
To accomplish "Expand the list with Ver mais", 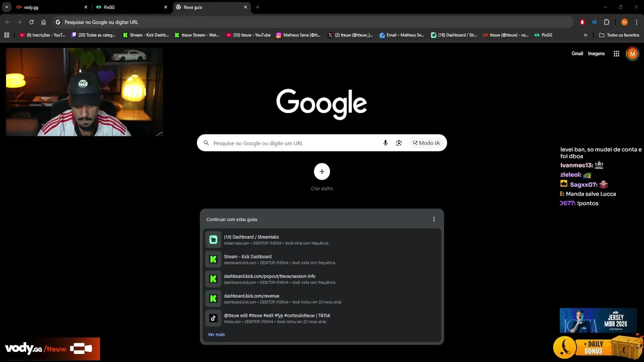I will pyautogui.click(x=216, y=334).
